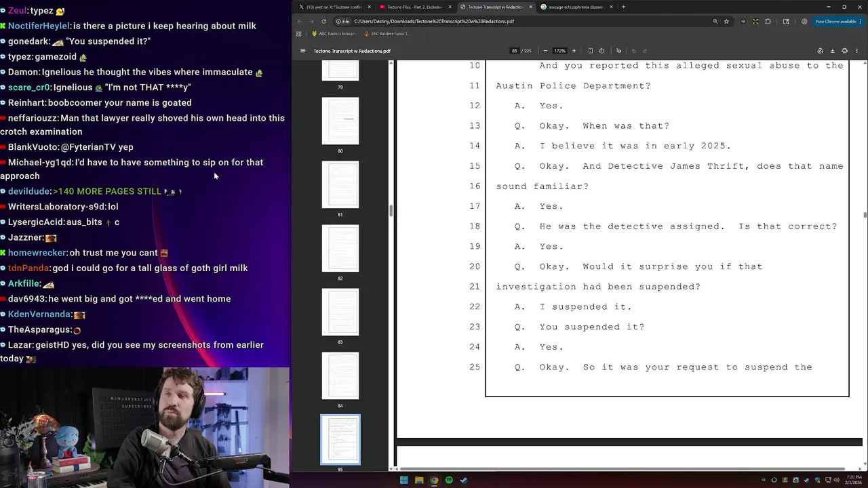This screenshot has width=868, height=488.
Task: Select page 80 thumbnail
Action: click(340, 121)
